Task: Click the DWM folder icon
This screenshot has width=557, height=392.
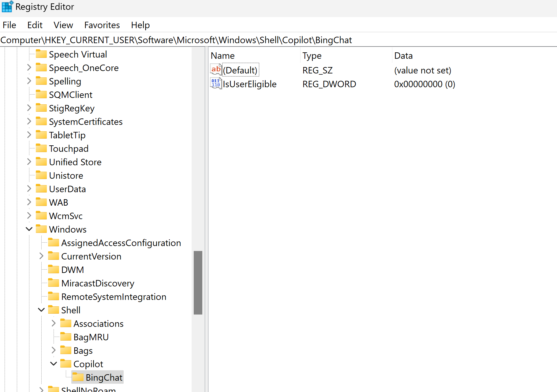Action: (54, 270)
